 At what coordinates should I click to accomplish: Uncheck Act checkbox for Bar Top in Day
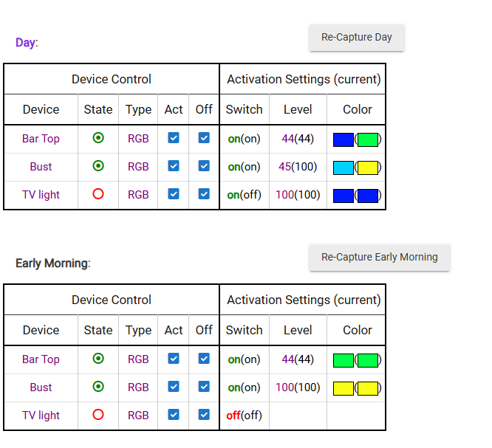pos(174,138)
